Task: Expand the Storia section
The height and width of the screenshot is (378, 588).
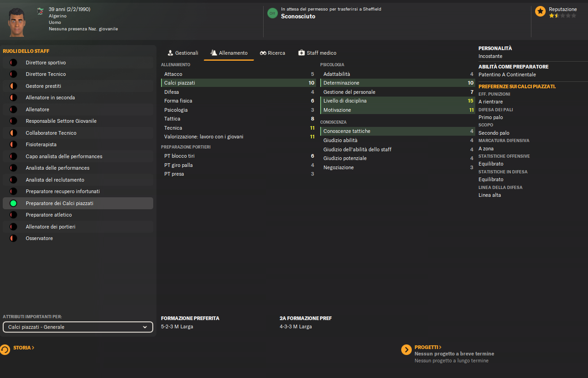Action: tap(23, 348)
